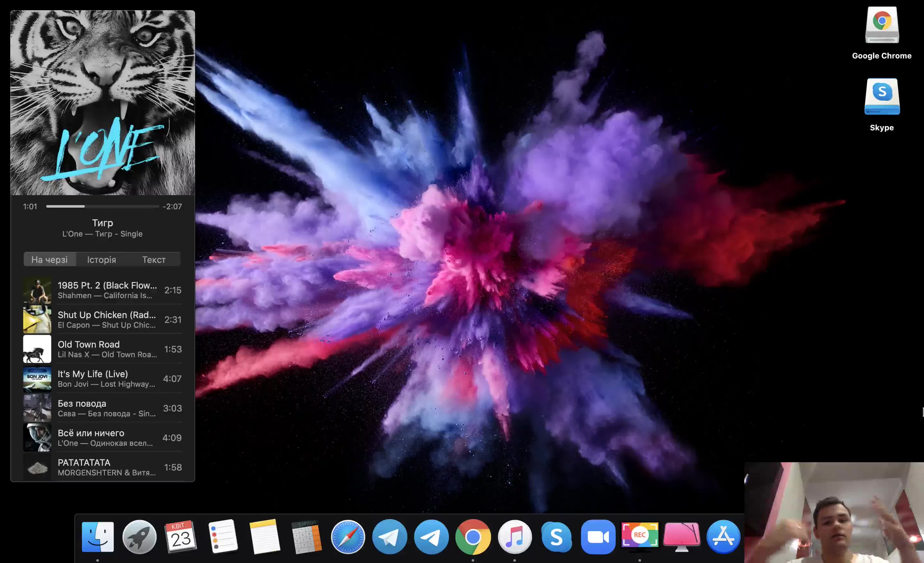Screen dimensions: 924x563
Task: Click the screen recorder REC icon
Action: pyautogui.click(x=640, y=535)
